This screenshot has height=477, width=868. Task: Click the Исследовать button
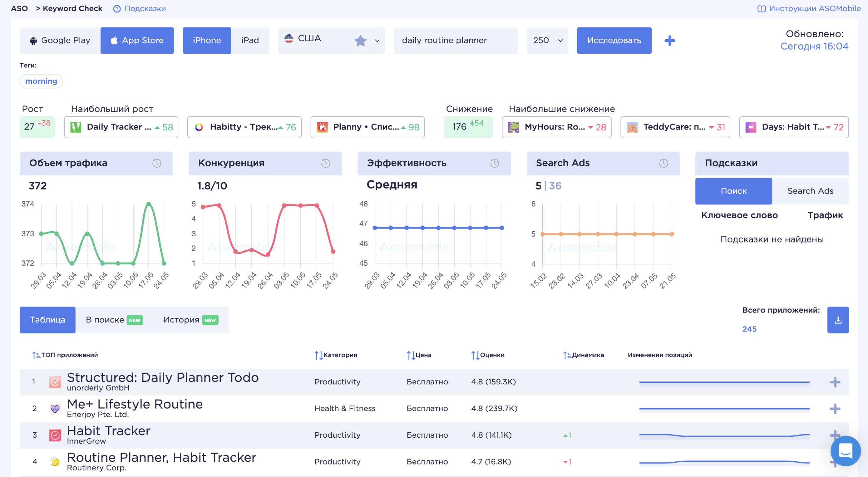click(614, 40)
